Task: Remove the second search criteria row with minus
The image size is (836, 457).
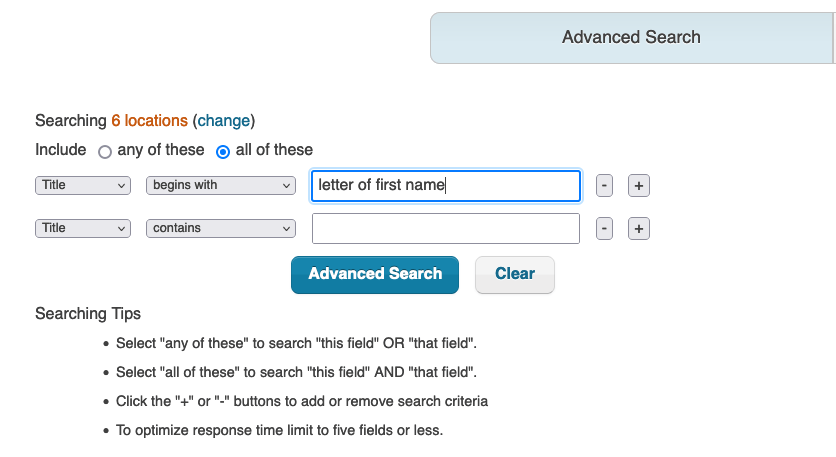Action: coord(604,229)
